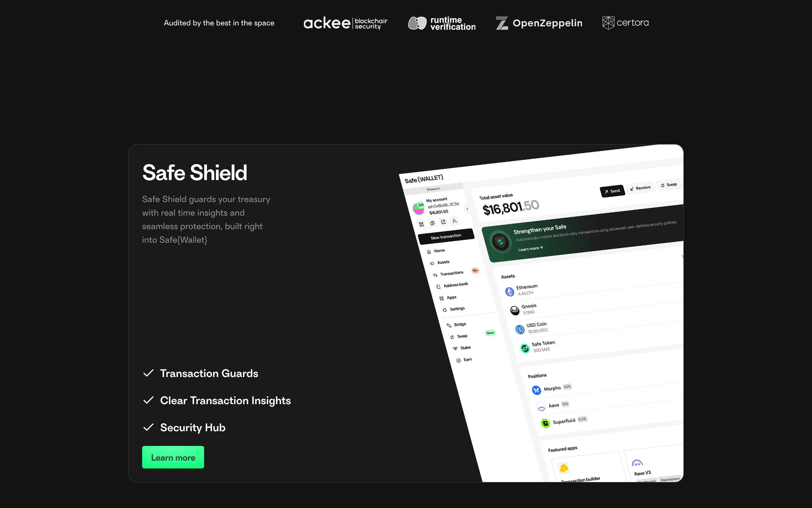The image size is (812, 508).
Task: Open Bridge in the wallet sidebar
Action: (x=456, y=325)
